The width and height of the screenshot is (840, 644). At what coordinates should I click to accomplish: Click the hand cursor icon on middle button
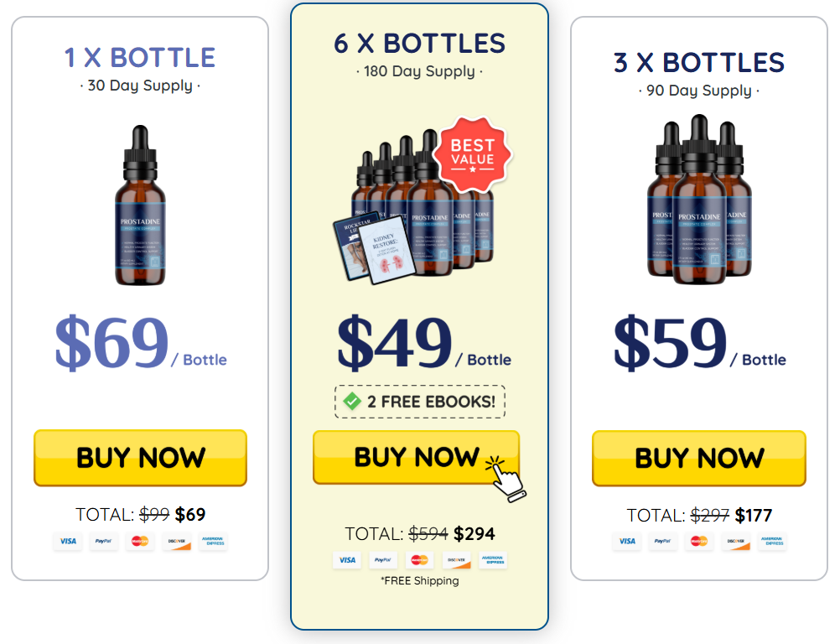click(x=506, y=479)
